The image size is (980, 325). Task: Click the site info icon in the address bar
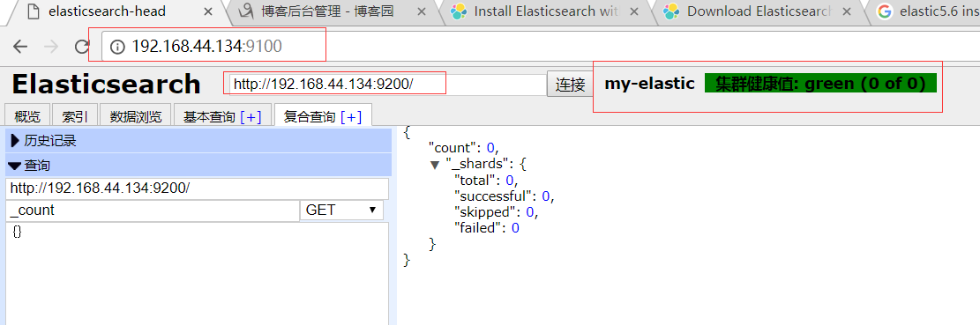click(x=117, y=47)
